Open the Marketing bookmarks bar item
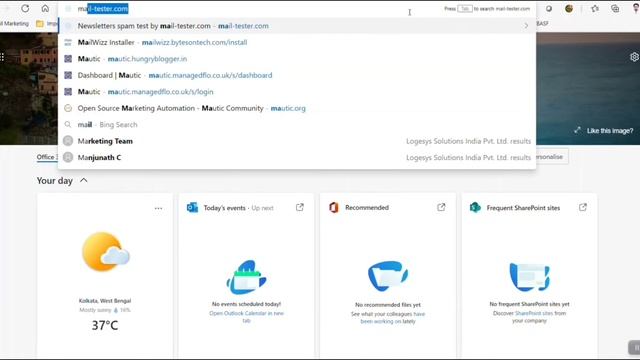 click(15, 24)
